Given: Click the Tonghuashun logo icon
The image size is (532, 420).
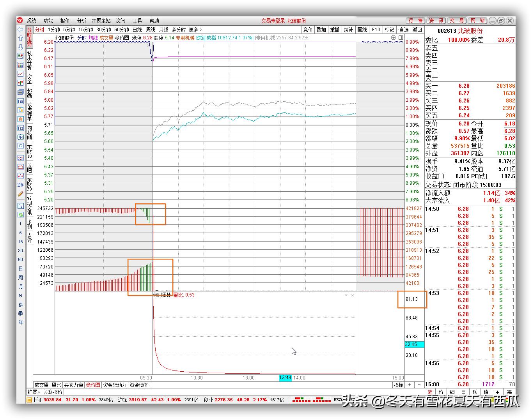Looking at the screenshot, I should 20,21.
